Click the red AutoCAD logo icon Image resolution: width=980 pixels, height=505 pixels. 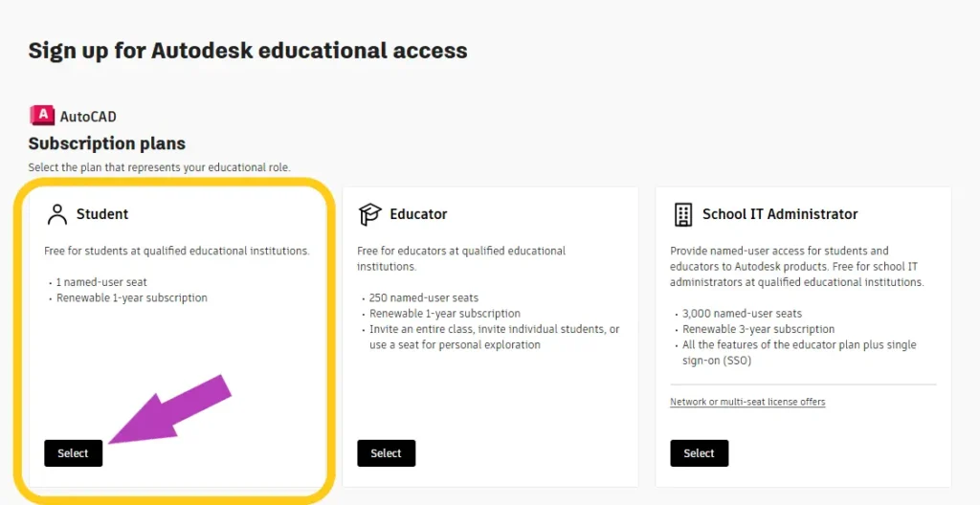[42, 116]
